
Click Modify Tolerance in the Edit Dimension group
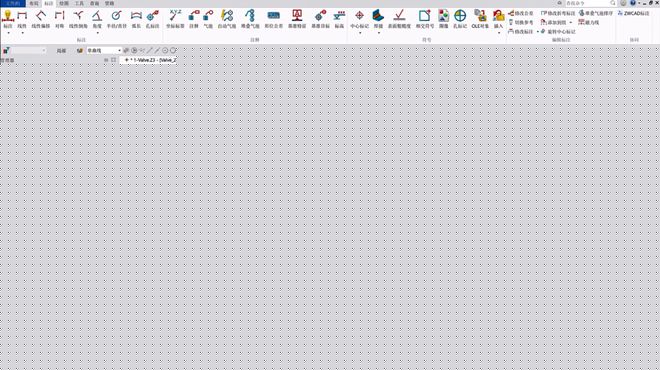click(521, 13)
